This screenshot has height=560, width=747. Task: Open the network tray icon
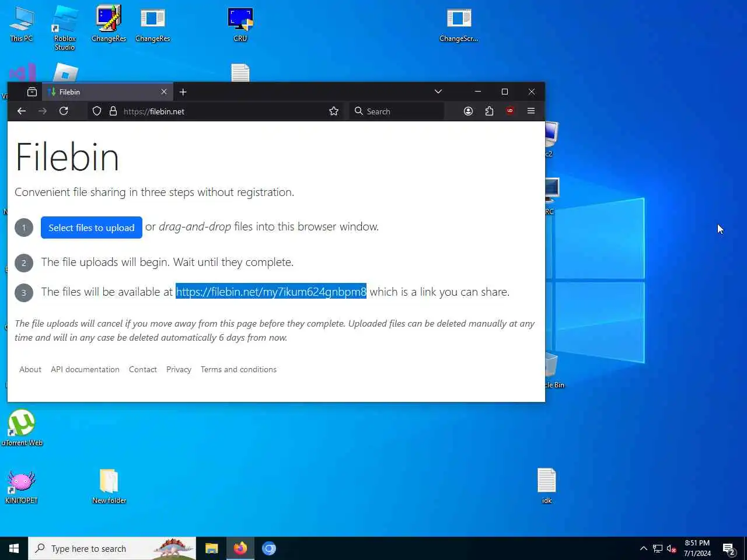point(658,548)
